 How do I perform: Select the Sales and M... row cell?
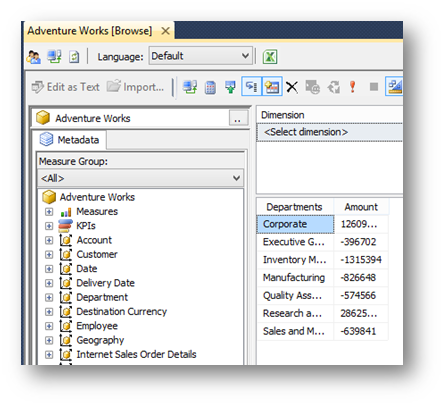click(x=295, y=331)
